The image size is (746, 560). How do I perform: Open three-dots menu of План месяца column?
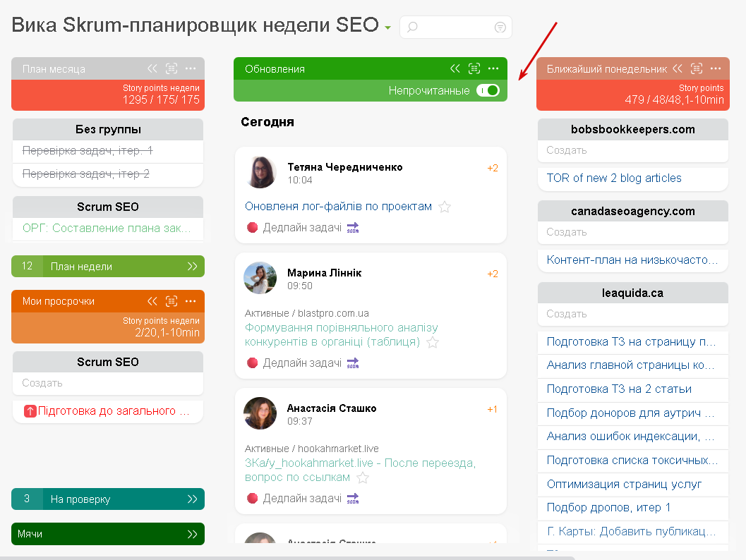[x=191, y=68]
